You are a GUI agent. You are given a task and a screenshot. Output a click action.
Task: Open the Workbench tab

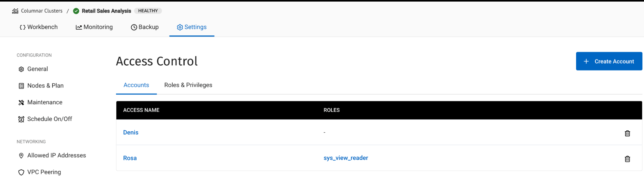pos(39,27)
